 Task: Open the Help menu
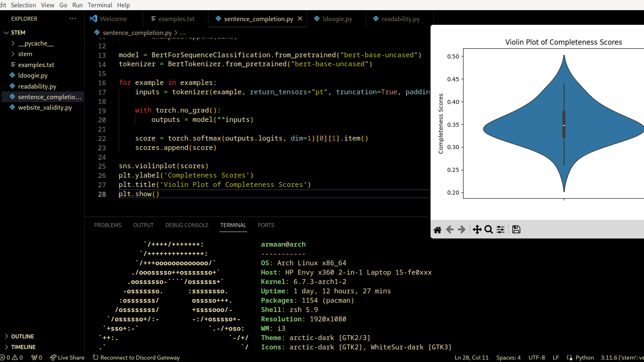pos(124,5)
